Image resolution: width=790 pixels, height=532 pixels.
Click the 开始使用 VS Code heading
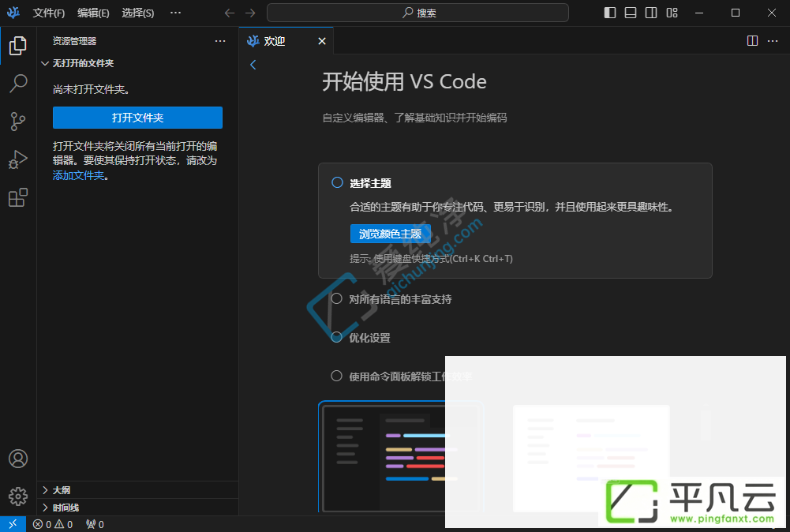[x=405, y=81]
